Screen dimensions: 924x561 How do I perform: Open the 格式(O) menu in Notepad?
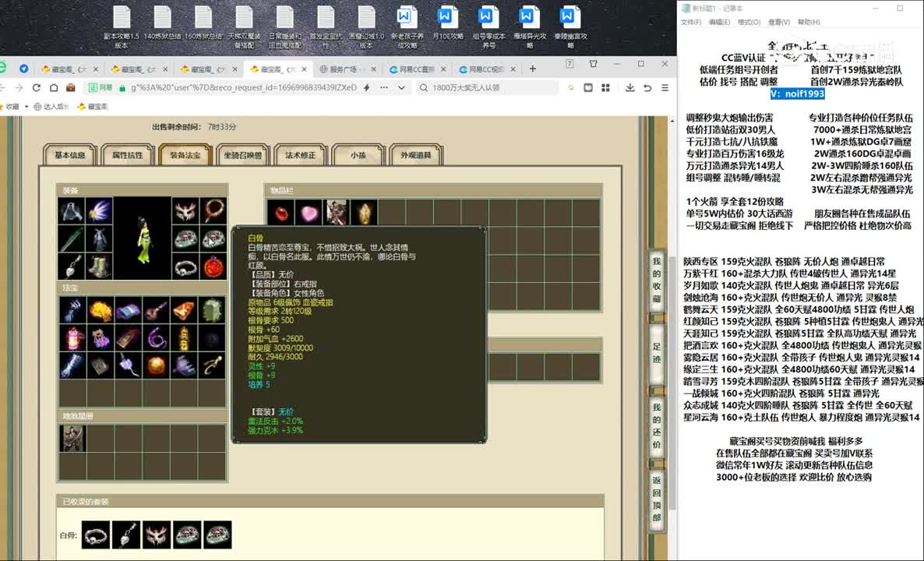[x=749, y=23]
